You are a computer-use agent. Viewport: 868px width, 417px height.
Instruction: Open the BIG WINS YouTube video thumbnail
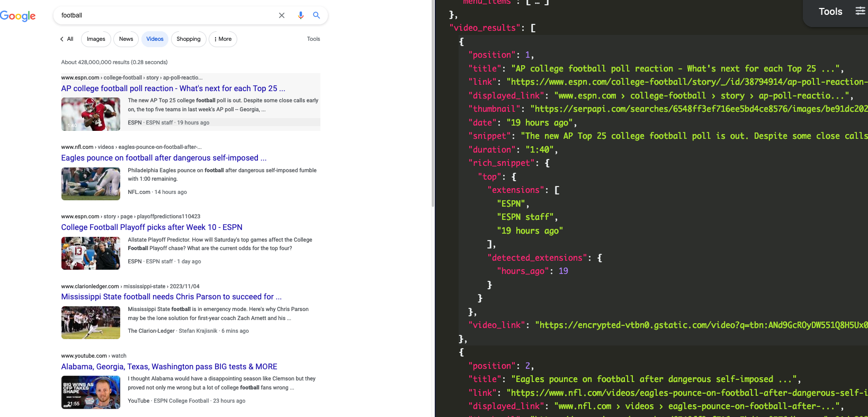[x=91, y=393]
